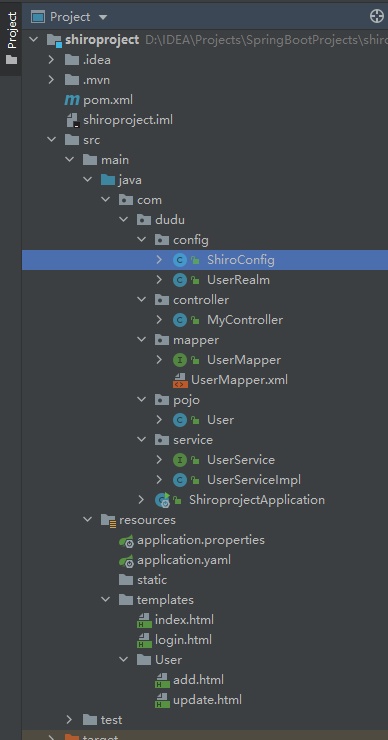Screen dimensions: 388x740
Task: Collapse the java source folder
Action: 87,180
